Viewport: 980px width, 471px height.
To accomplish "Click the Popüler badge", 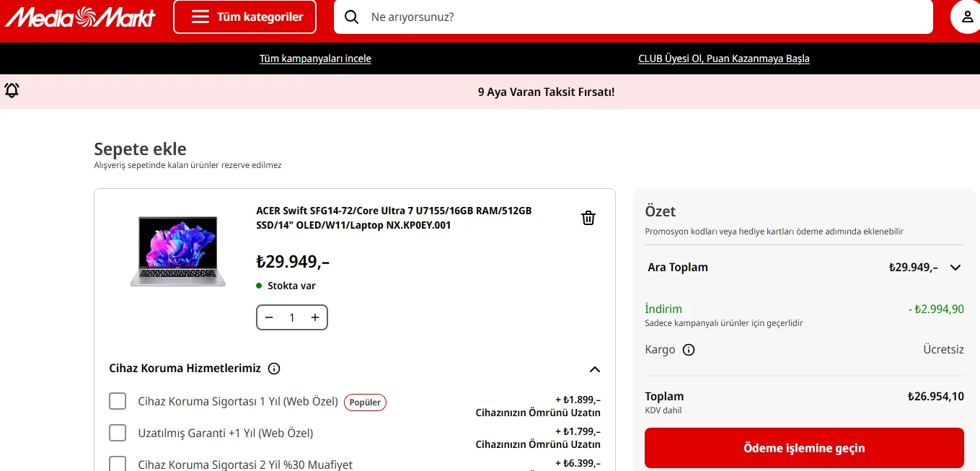I will tap(365, 402).
